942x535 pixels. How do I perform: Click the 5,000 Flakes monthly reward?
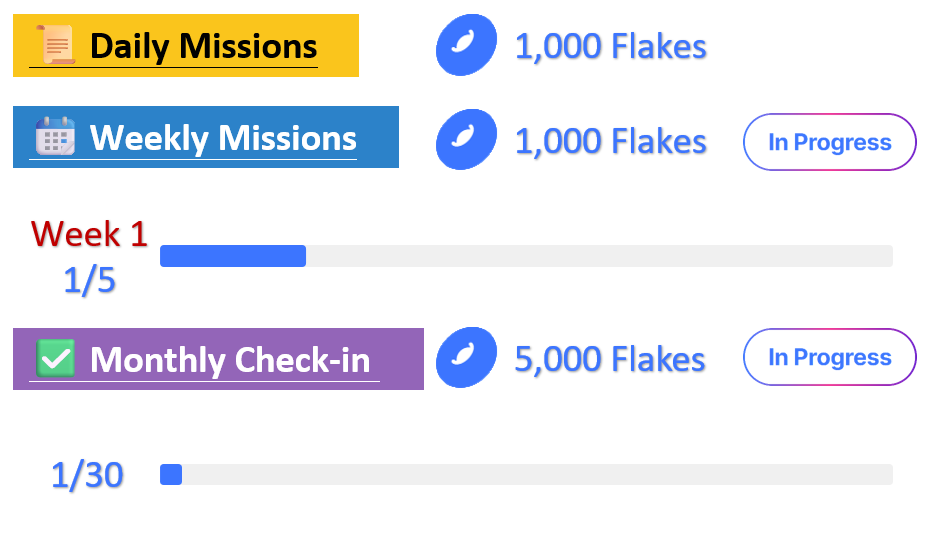coord(610,359)
